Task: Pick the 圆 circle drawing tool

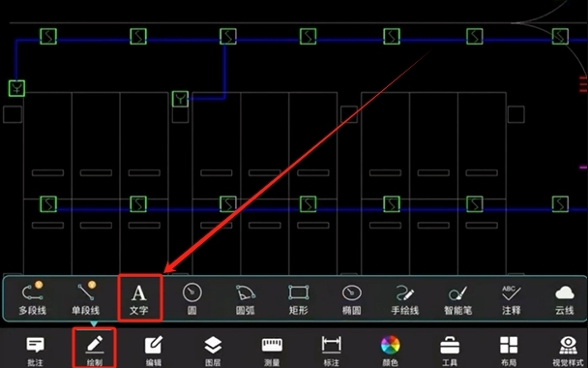Action: pyautogui.click(x=192, y=299)
